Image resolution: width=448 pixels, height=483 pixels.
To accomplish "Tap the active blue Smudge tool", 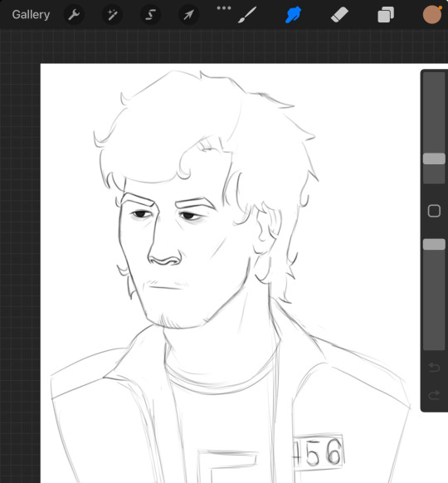I will (293, 15).
